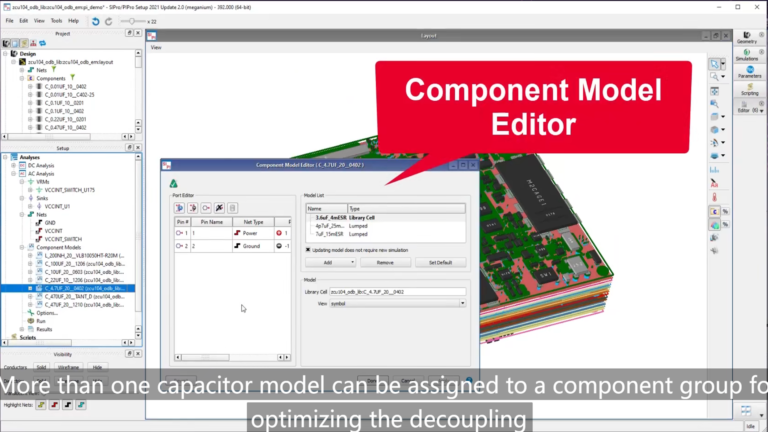Toggle 'Updating model does not require new simulation' checkbox
This screenshot has width=768, height=432.
point(308,250)
